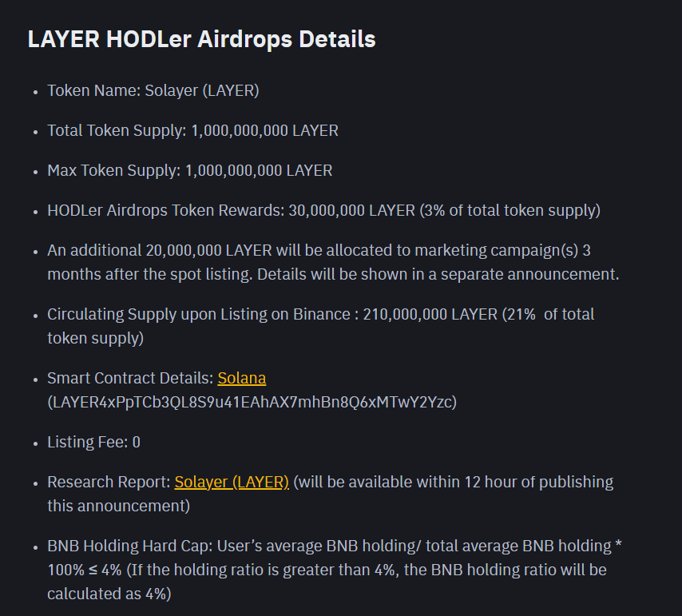
Task: Click the Token Name: Solayer (LAYER) line
Action: 153,90
